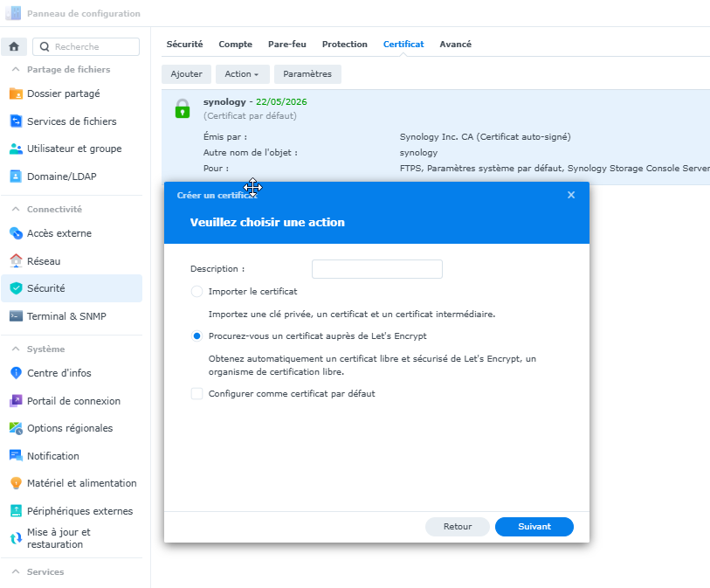The image size is (710, 588).
Task: Enable Configurer comme certificat par défaut
Action: pos(196,394)
